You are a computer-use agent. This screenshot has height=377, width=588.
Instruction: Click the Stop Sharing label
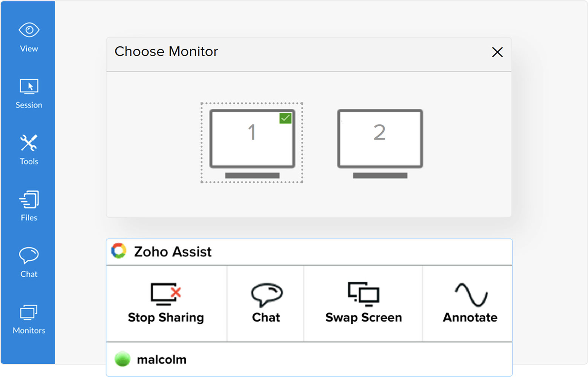166,317
